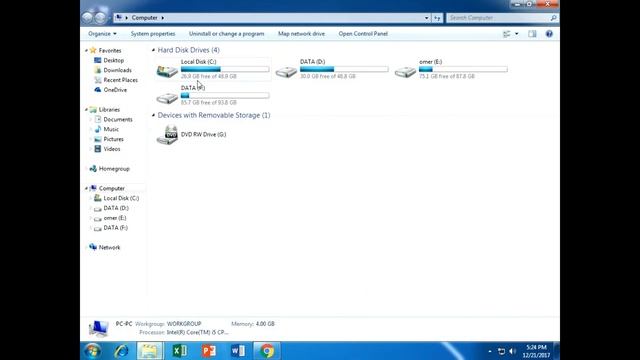
Task: Open Local Disk (C:) drive icon
Action: tap(167, 71)
